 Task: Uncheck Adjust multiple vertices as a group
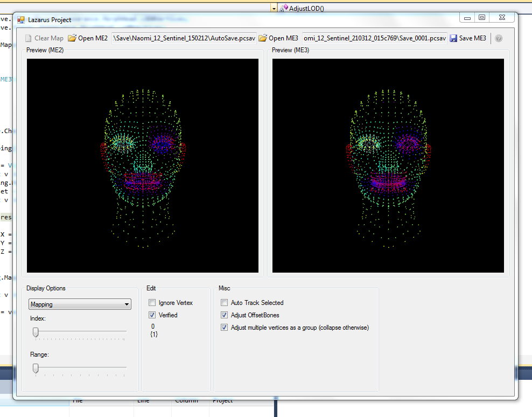coord(225,328)
